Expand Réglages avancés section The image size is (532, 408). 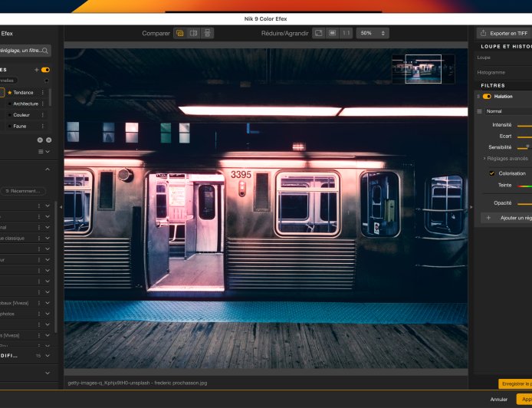(505, 159)
